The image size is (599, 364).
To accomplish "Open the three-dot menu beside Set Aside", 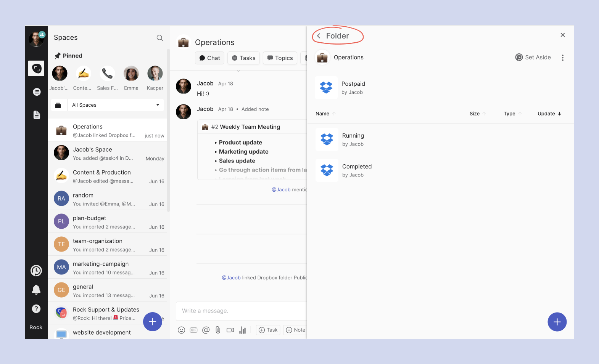I will coord(562,58).
